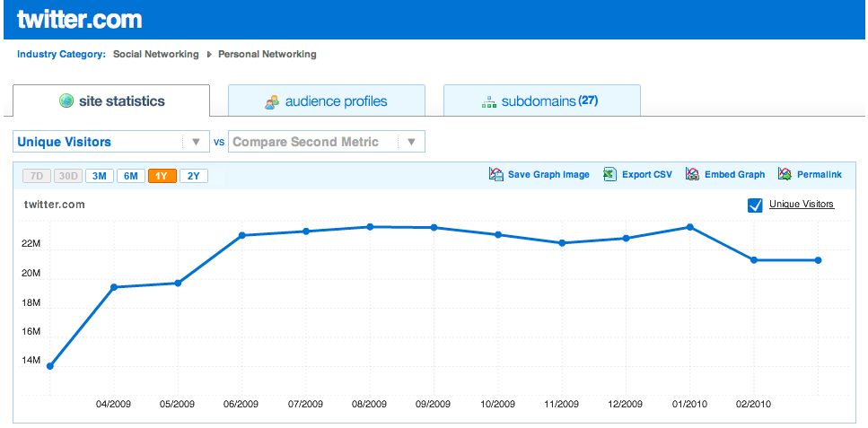Click the 06/2009 data point on the line

tap(242, 235)
